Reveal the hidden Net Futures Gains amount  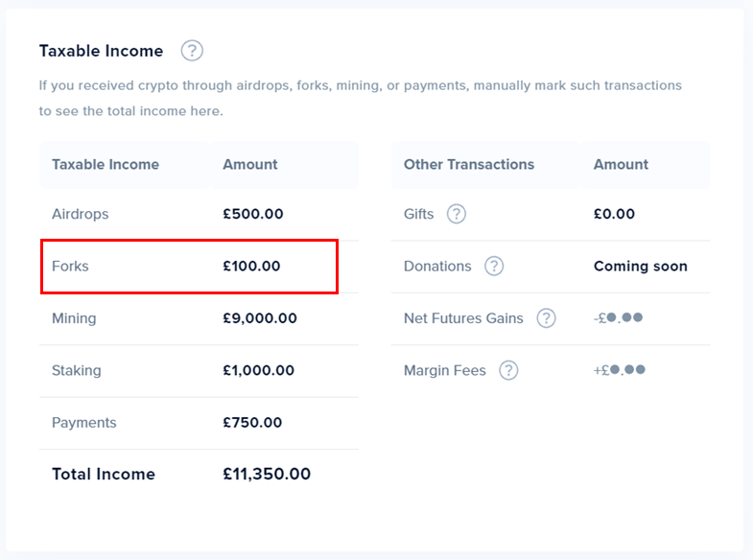(x=618, y=318)
